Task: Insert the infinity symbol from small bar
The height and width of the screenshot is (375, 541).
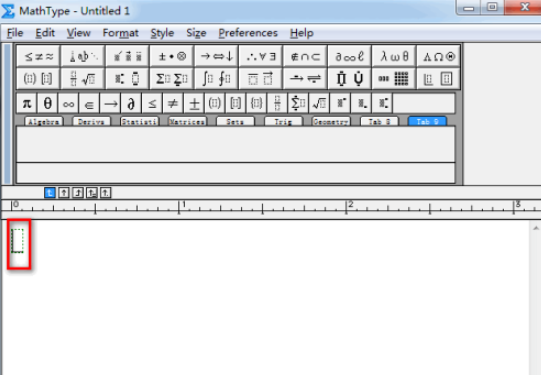Action: point(69,103)
